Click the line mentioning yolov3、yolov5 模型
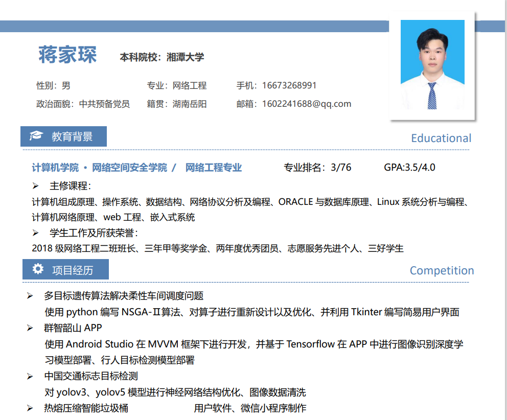 175,392
